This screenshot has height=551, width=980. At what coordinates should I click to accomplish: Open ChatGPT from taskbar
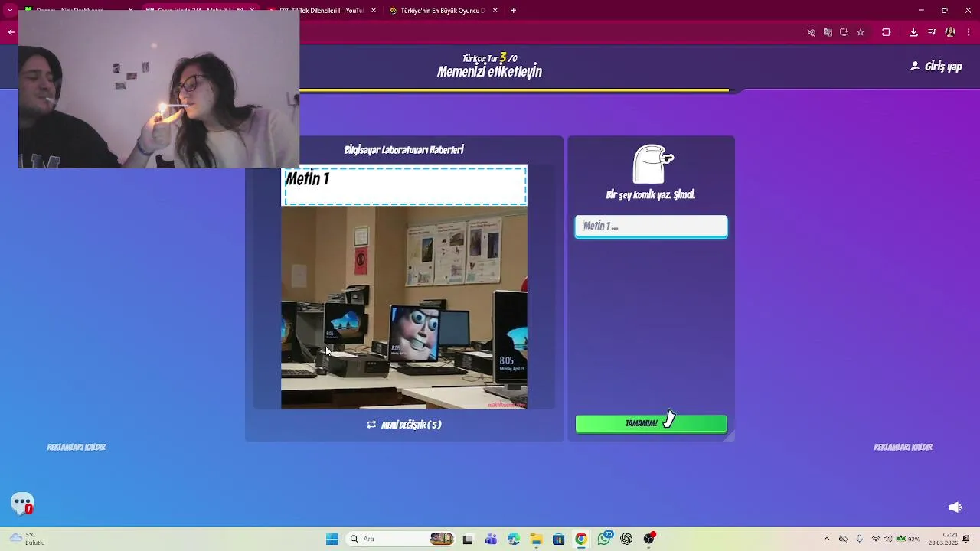pyautogui.click(x=626, y=539)
